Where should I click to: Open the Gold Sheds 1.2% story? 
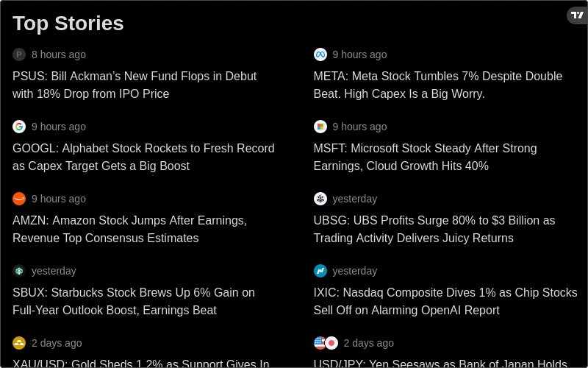141,364
